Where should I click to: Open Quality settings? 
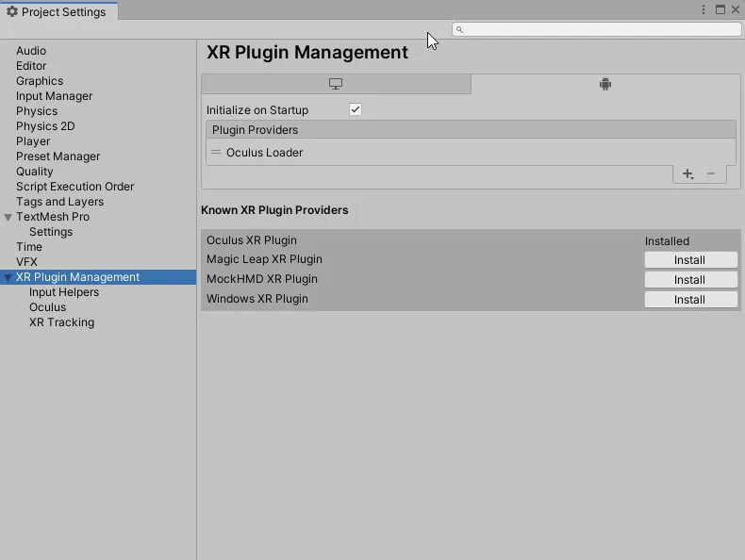(35, 172)
